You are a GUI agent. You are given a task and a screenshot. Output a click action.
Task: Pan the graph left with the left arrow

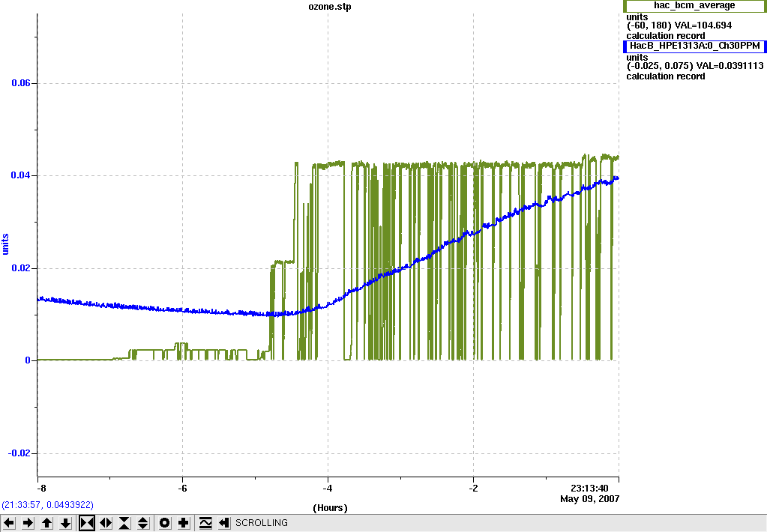(x=9, y=523)
